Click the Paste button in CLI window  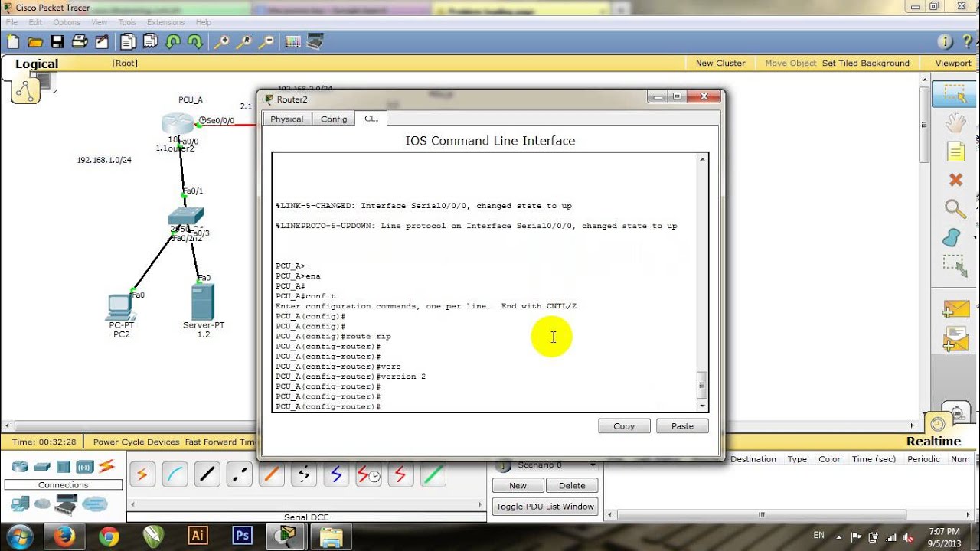[x=682, y=426]
